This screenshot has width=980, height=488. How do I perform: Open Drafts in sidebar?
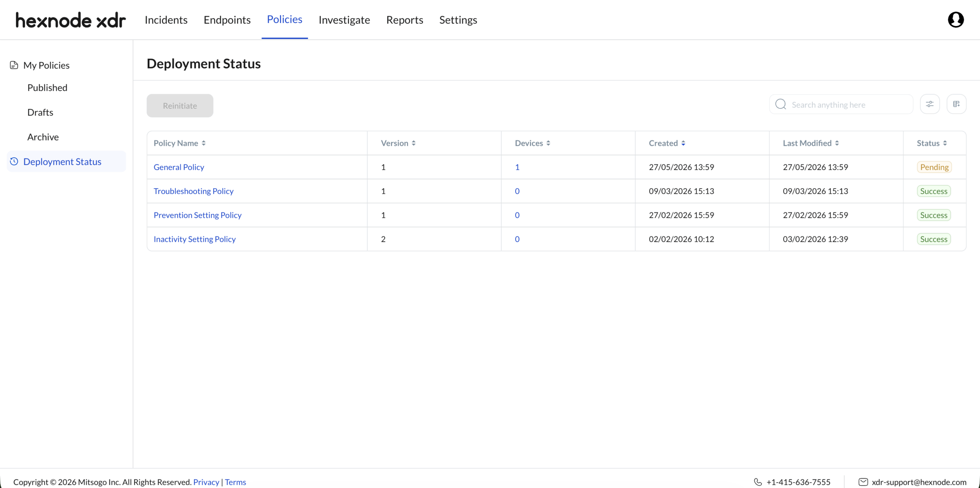click(40, 112)
